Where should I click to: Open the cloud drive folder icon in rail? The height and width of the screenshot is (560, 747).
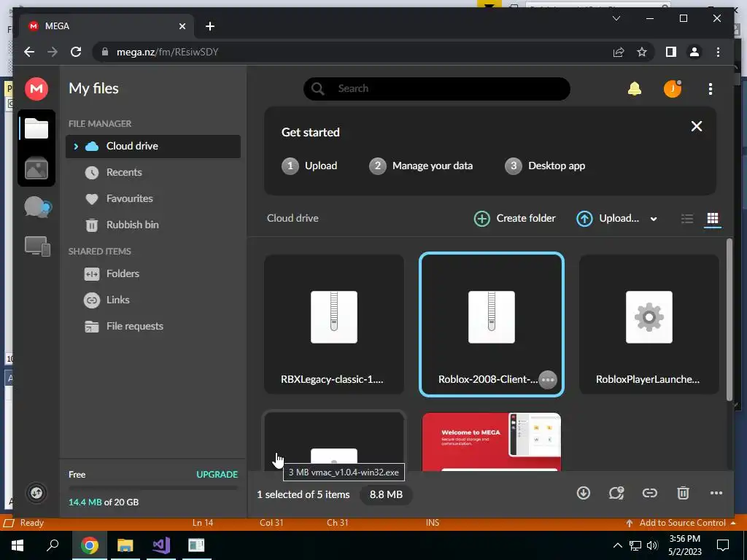36,128
